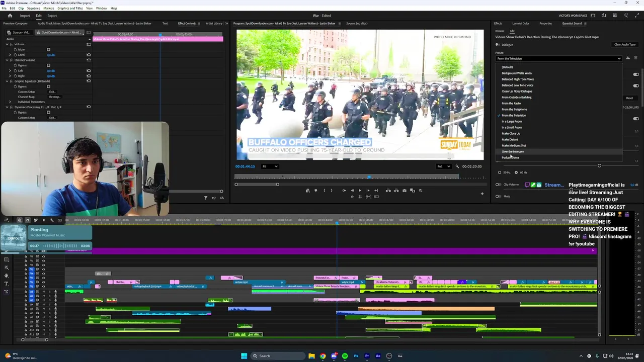Mute audio track A1
644x362 pixels.
click(x=43, y=292)
